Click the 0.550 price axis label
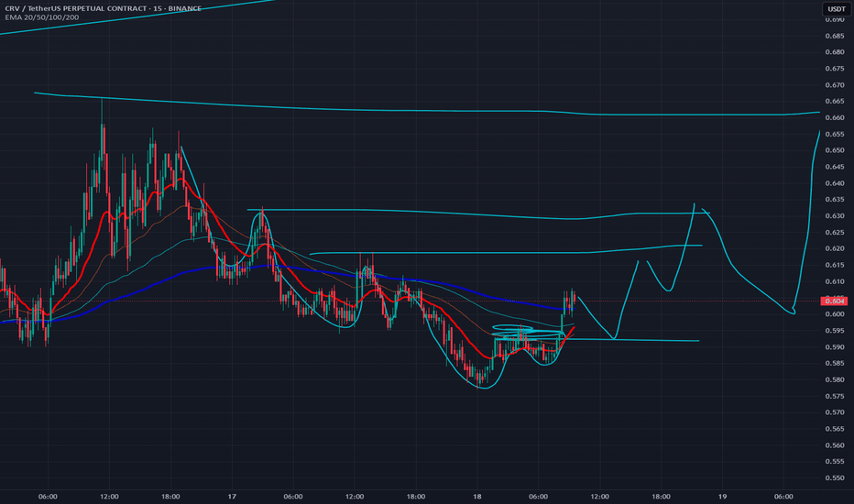 click(x=835, y=477)
